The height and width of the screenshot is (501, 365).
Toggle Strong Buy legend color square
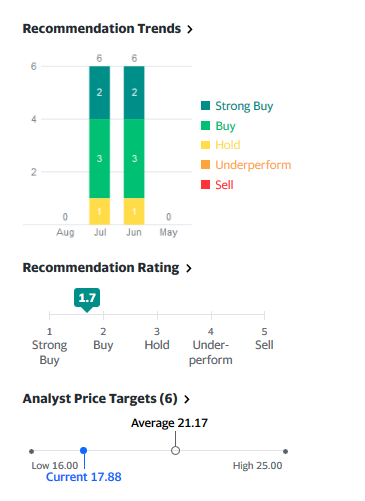205,106
